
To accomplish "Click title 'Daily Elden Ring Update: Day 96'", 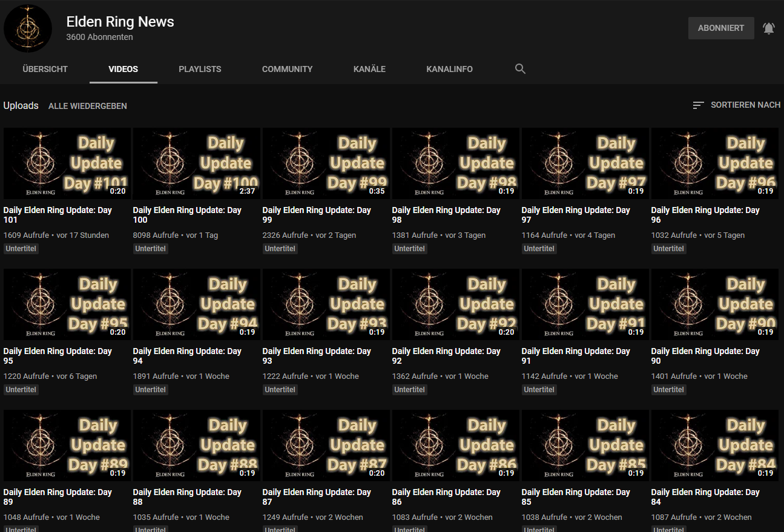I will (706, 215).
